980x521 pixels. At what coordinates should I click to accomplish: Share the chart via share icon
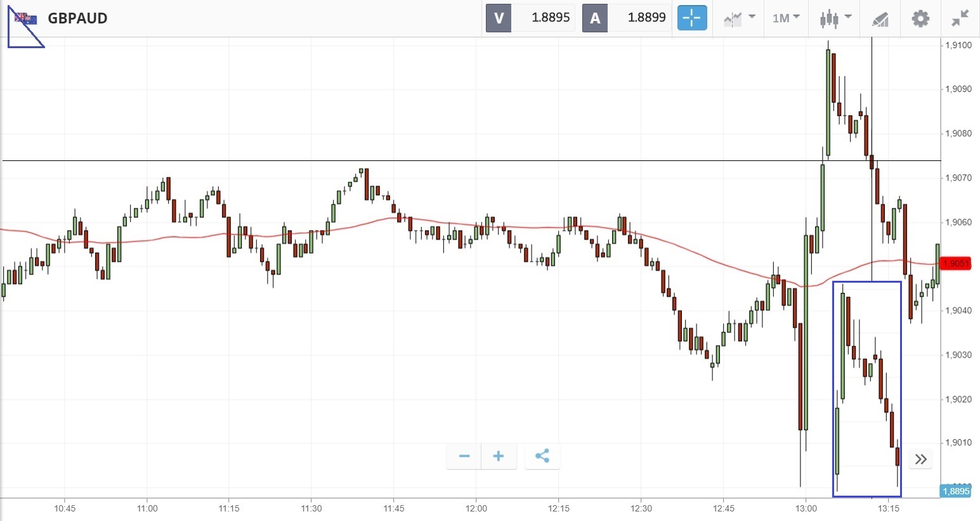click(542, 456)
